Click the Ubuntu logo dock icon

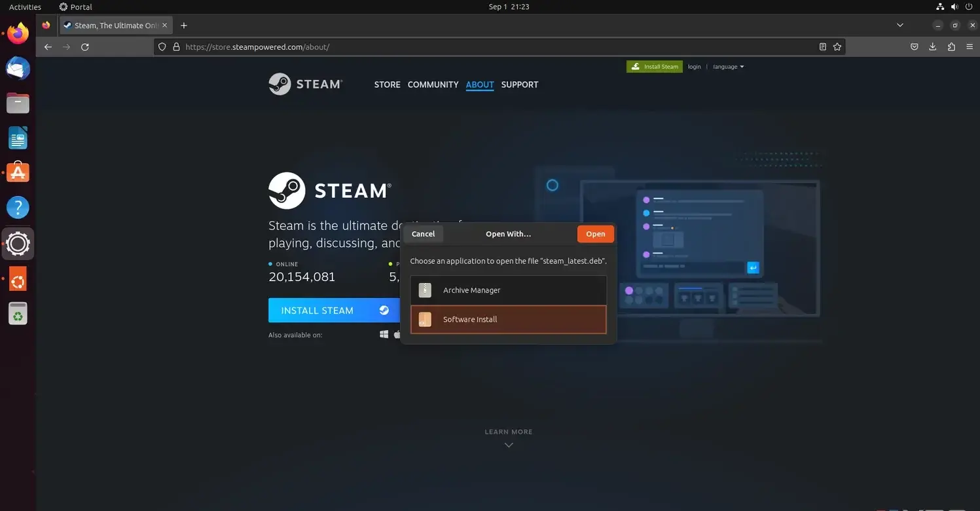[18, 279]
